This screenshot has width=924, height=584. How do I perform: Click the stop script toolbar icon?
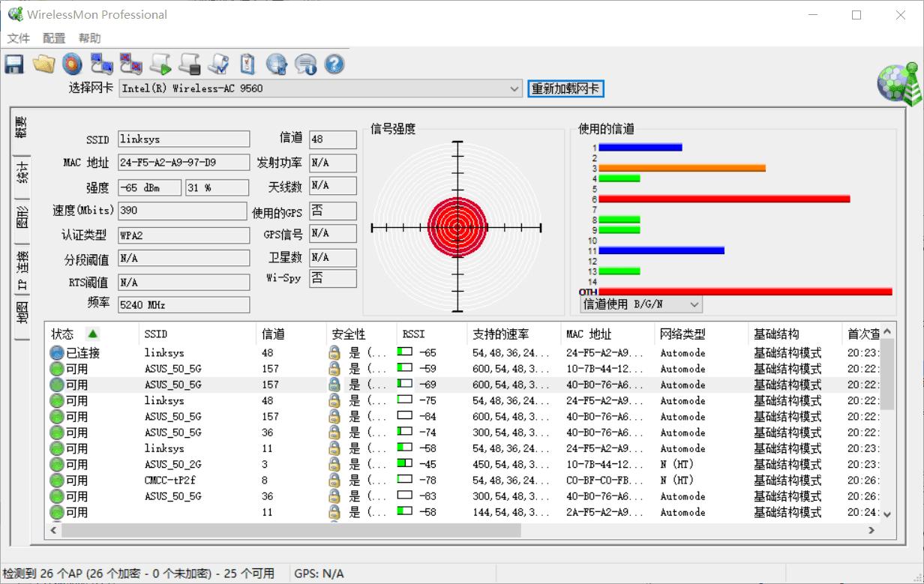189,64
